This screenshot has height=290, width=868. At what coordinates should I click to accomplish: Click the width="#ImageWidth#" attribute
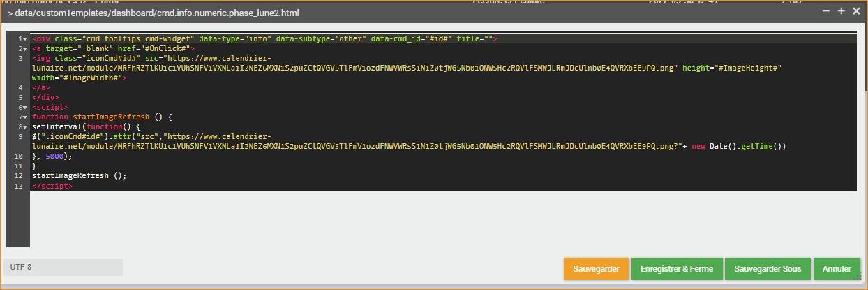77,78
